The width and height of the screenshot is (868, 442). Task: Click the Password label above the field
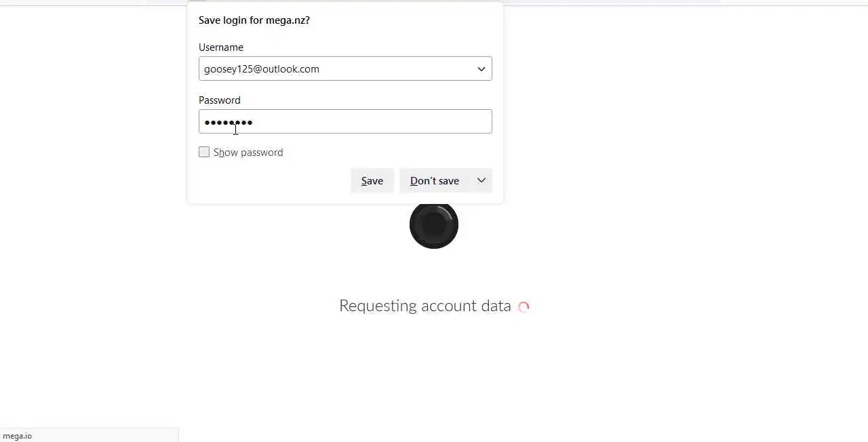pyautogui.click(x=219, y=100)
